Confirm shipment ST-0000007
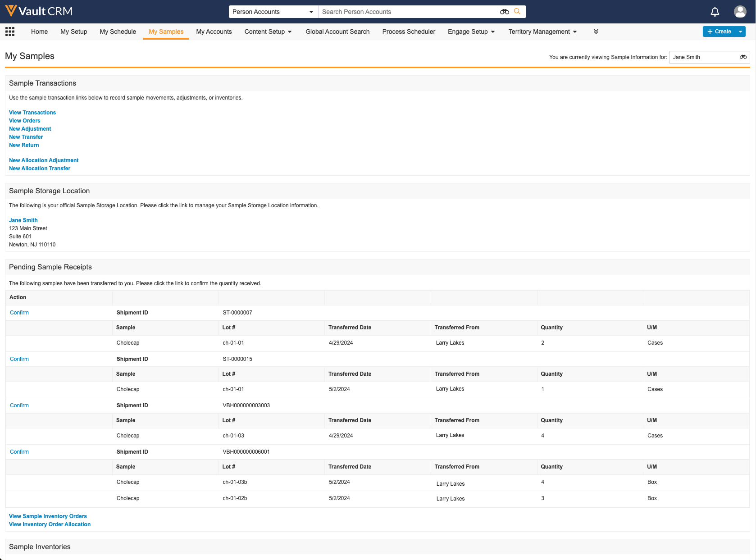This screenshot has width=756, height=560. [19, 313]
